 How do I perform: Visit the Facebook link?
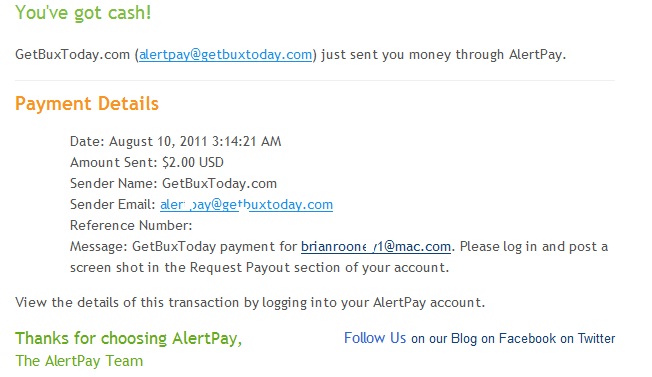[527, 338]
